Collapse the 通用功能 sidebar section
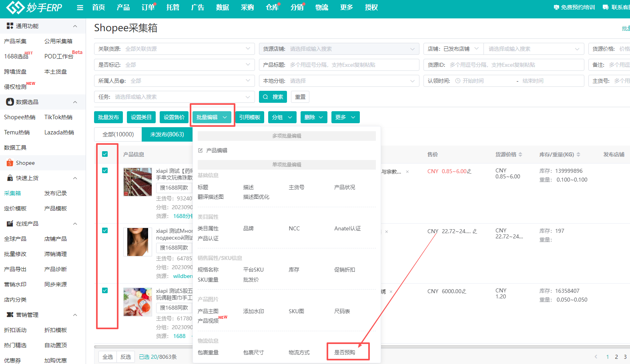The height and width of the screenshot is (364, 630). 75,26
